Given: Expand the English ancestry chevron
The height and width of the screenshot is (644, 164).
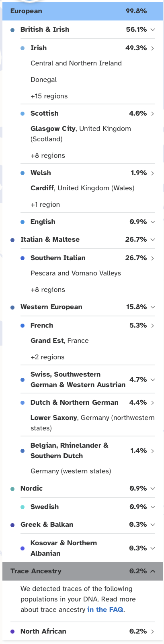Looking at the screenshot, I should [x=153, y=222].
